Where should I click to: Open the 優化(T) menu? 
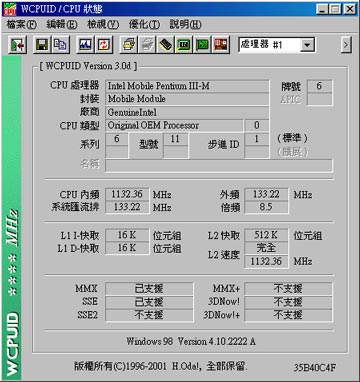[144, 24]
